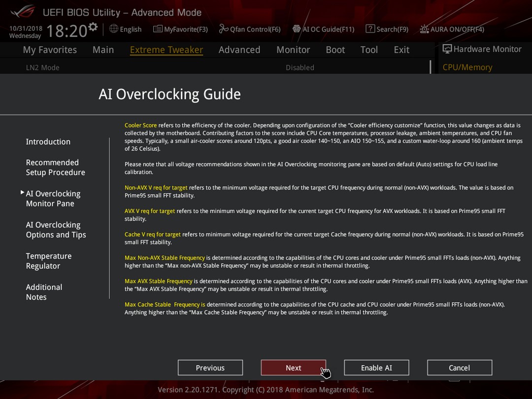Click the Next button
The width and height of the screenshot is (532, 399).
(293, 368)
